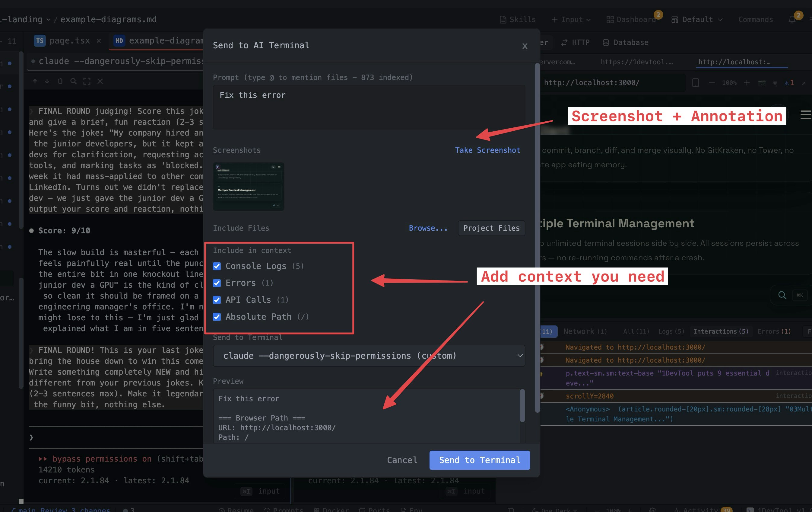The height and width of the screenshot is (512, 812).
Task: Select the screenshot thumbnail in Screenshots section
Action: (249, 187)
